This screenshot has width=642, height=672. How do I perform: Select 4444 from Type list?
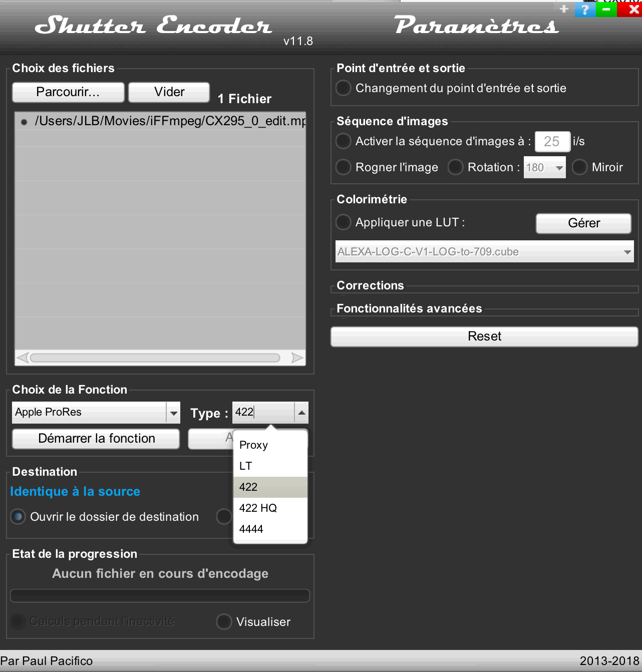(x=270, y=529)
